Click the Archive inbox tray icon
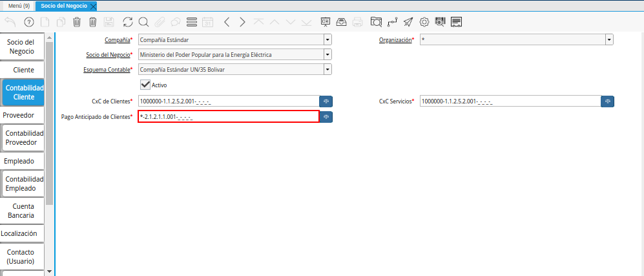The width and height of the screenshot is (644, 276). (341, 22)
